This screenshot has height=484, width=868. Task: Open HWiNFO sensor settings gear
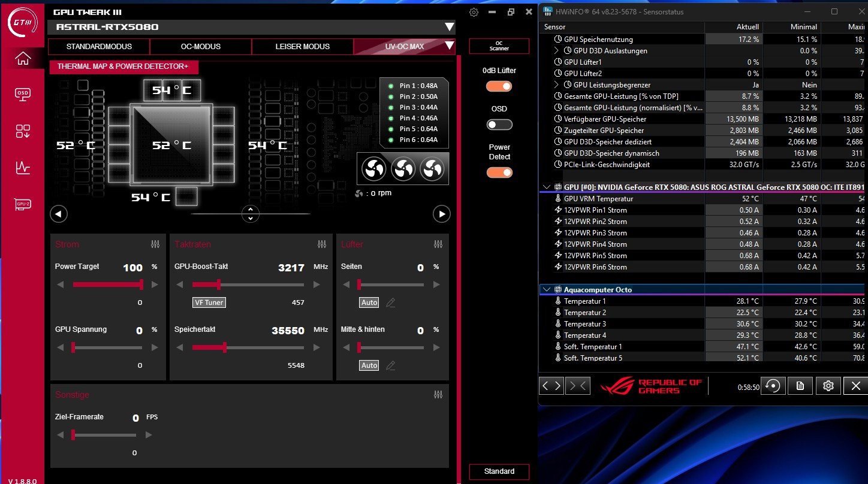(x=828, y=386)
